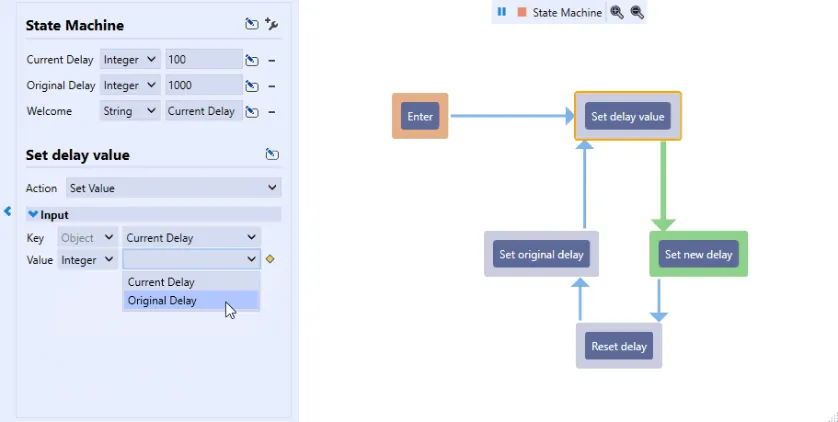Click the edit icon on Original Delay row

point(251,85)
